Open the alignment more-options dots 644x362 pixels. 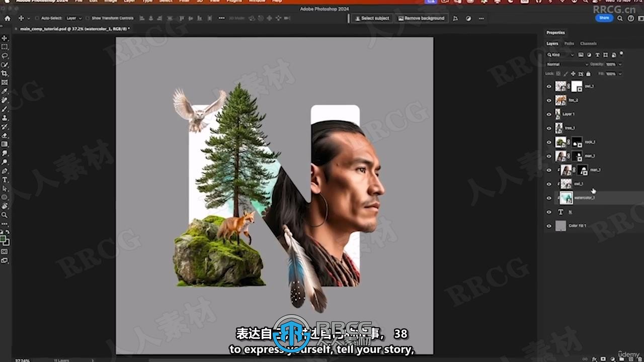coord(222,18)
